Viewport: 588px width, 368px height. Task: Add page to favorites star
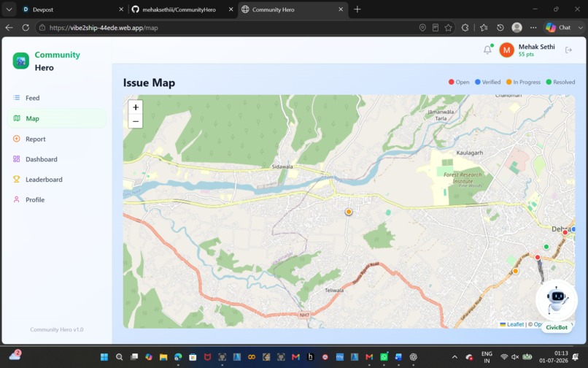pyautogui.click(x=448, y=28)
